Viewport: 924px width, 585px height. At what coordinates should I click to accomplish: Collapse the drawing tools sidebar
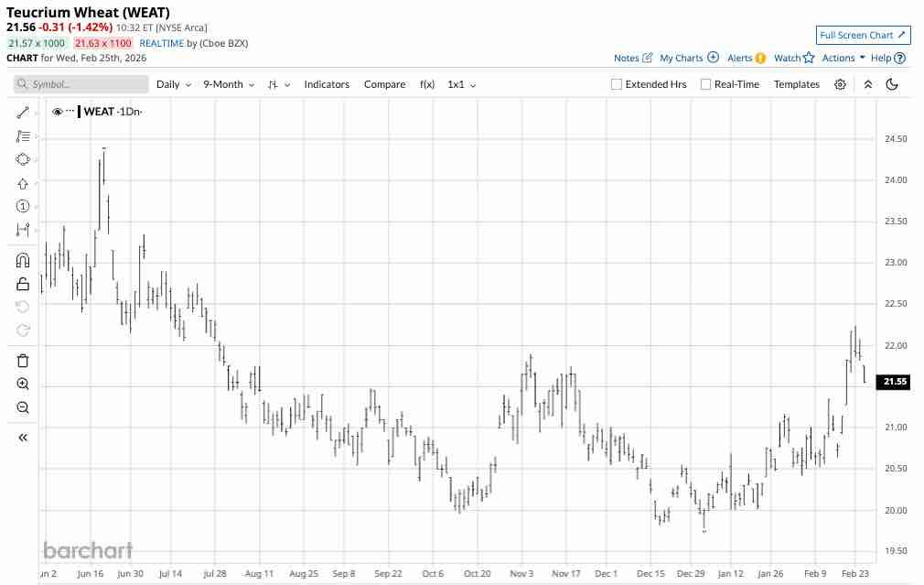coord(22,438)
